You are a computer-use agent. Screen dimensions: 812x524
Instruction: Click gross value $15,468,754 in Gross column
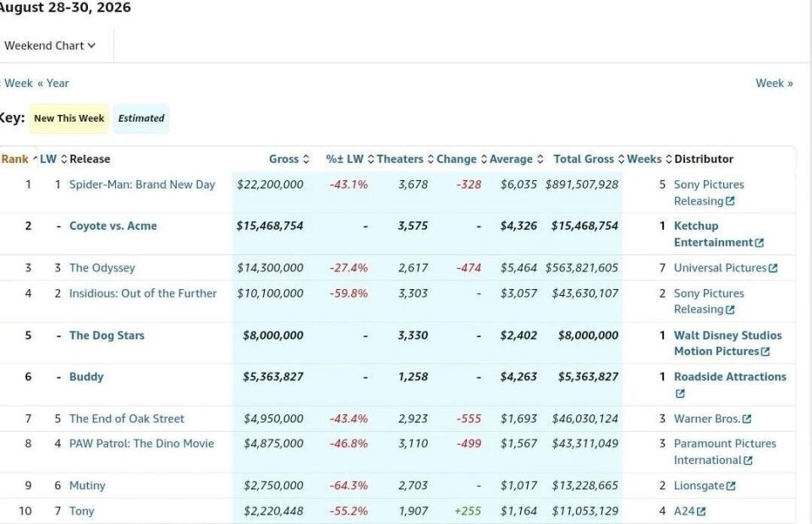point(270,226)
